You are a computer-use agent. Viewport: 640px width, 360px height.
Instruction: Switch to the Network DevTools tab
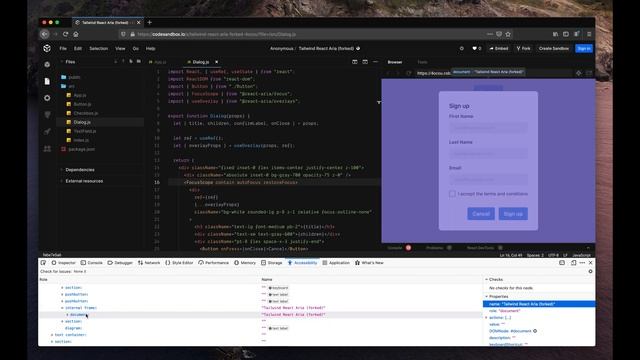click(149, 263)
